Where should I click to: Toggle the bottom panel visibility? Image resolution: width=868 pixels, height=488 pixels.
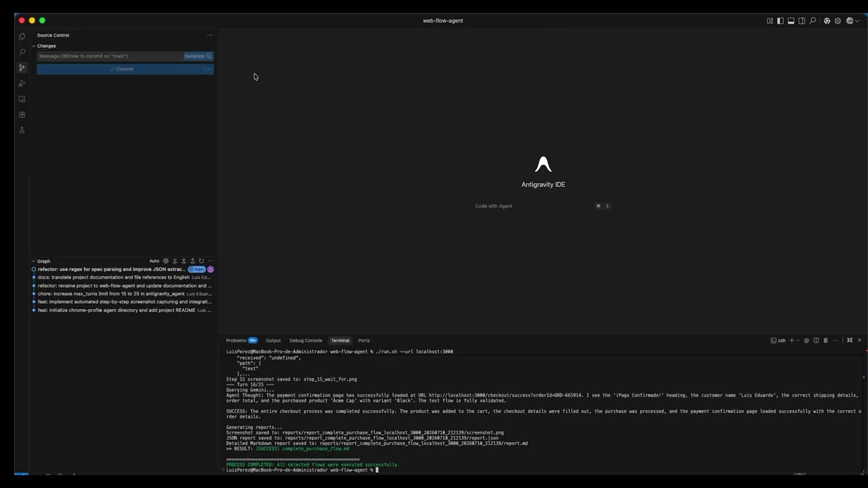click(x=791, y=21)
